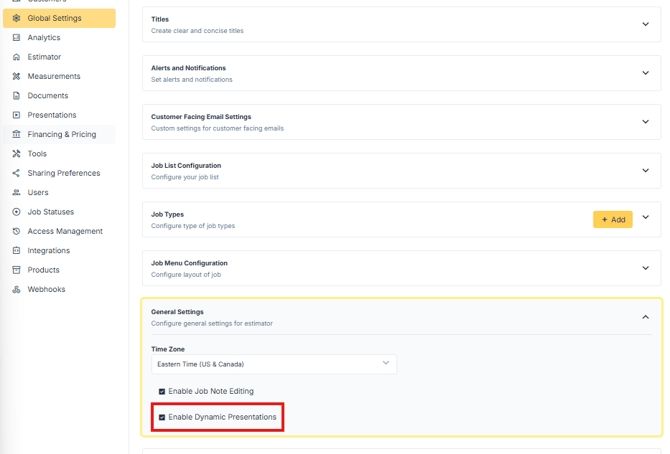Expand Alerts and Notifications section
The width and height of the screenshot is (670, 454).
point(645,73)
